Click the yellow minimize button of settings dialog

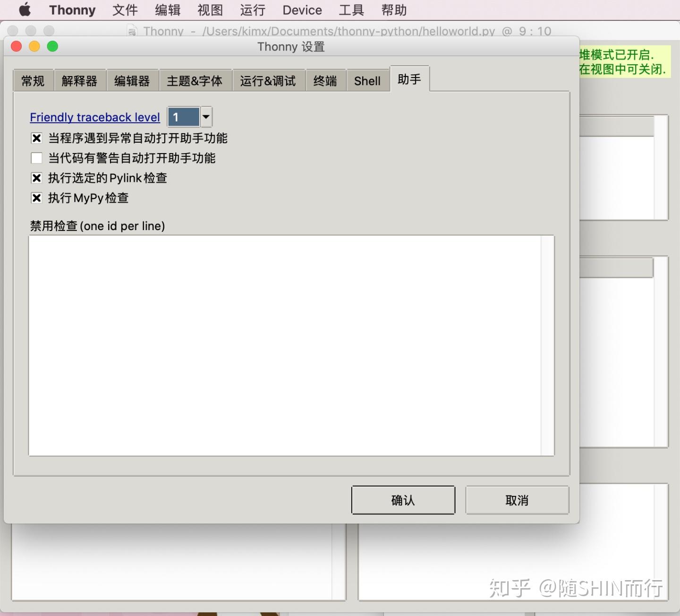[34, 46]
